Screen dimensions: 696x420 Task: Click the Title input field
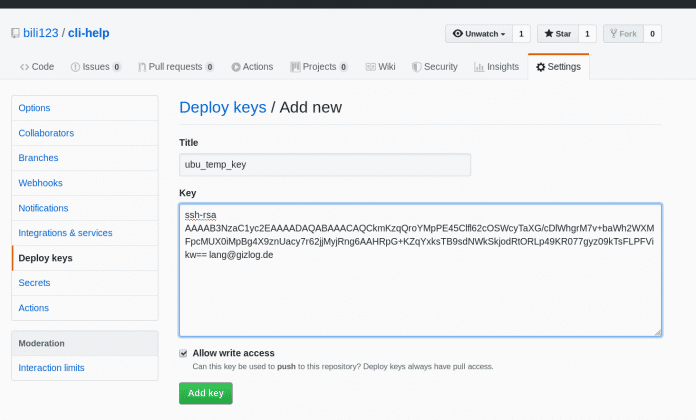pos(325,165)
